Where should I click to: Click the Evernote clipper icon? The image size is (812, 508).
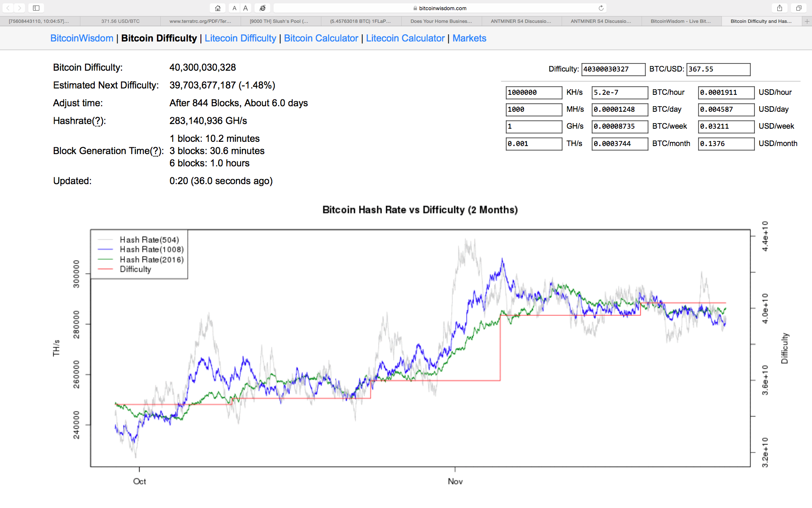[x=263, y=8]
